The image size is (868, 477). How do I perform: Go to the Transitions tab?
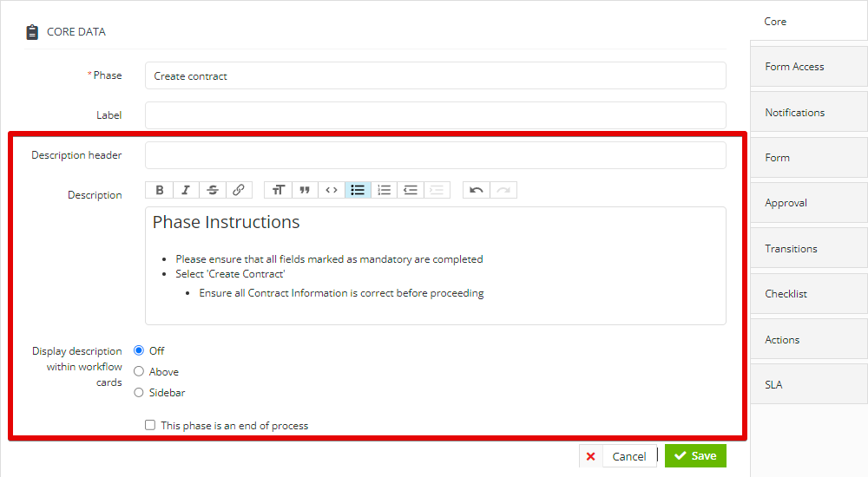point(809,248)
